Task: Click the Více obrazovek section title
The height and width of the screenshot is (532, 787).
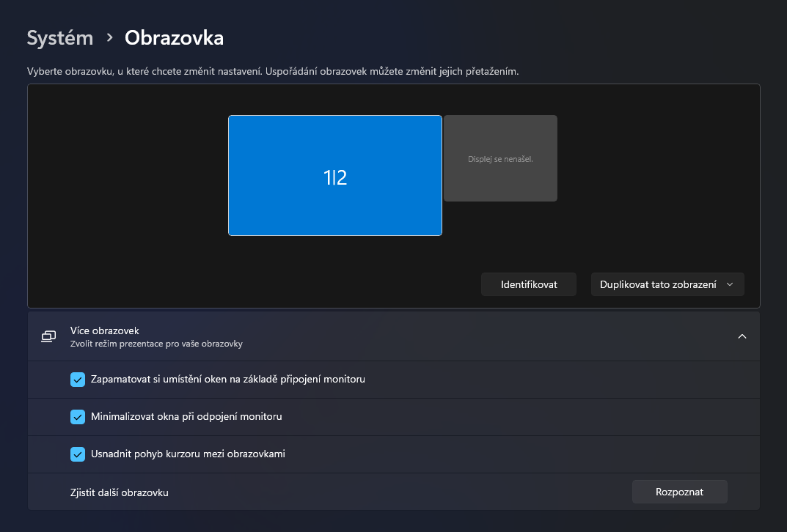Action: point(104,330)
